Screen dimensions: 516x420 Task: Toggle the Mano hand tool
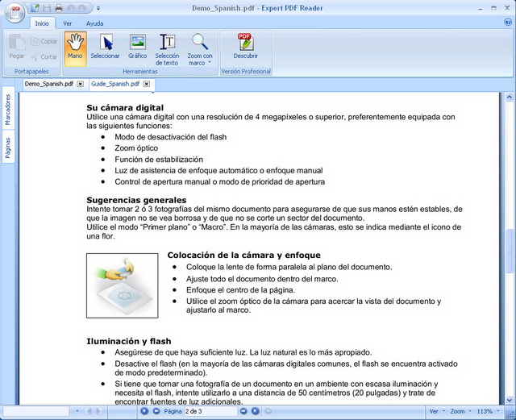[75, 48]
